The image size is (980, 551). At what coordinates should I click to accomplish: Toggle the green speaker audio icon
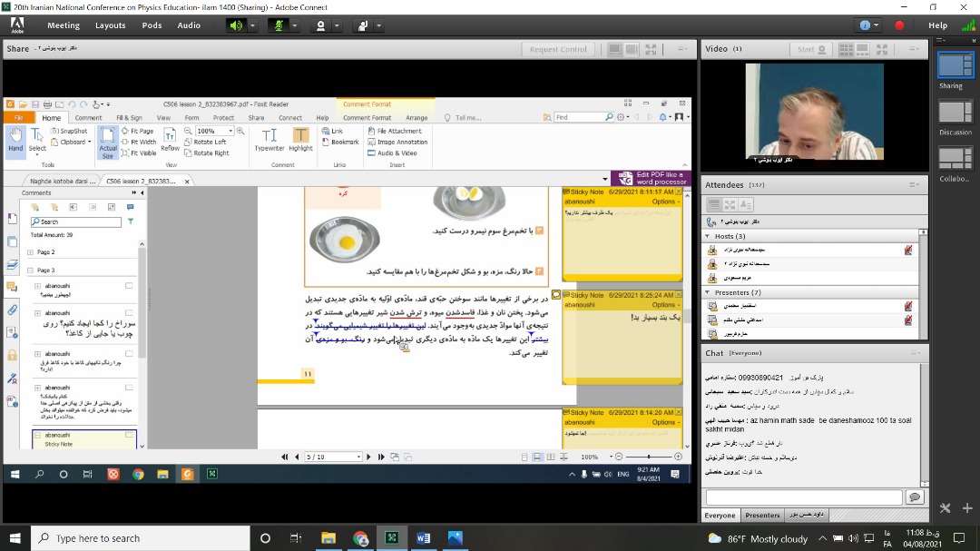coord(236,25)
